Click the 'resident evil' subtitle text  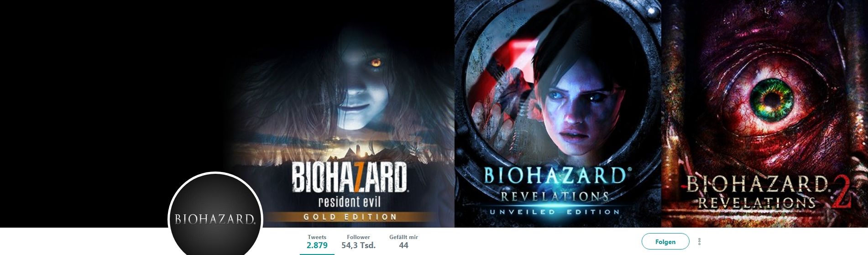click(349, 202)
